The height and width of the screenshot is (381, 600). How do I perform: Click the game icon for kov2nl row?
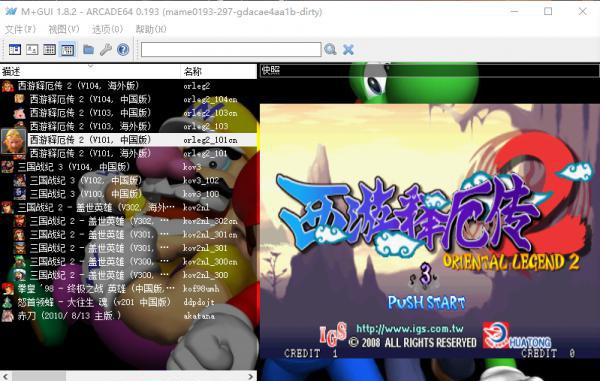pos(8,207)
